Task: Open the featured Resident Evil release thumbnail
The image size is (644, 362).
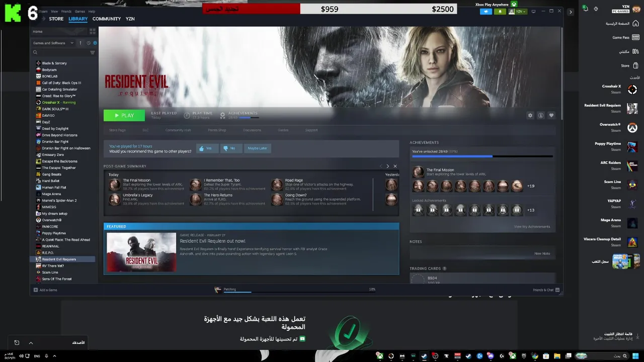Action: click(141, 252)
